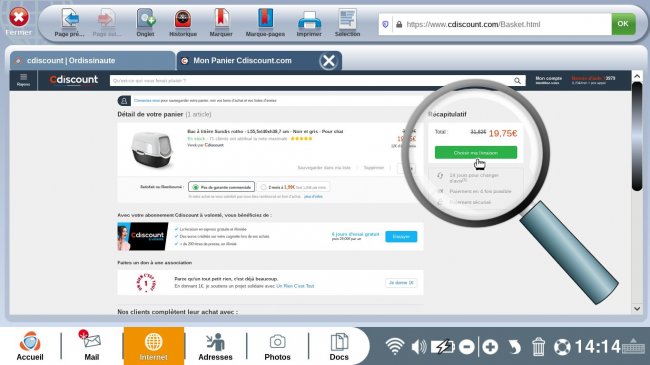The image size is (650, 365).
Task: Click the blue Essayer button
Action: [401, 236]
